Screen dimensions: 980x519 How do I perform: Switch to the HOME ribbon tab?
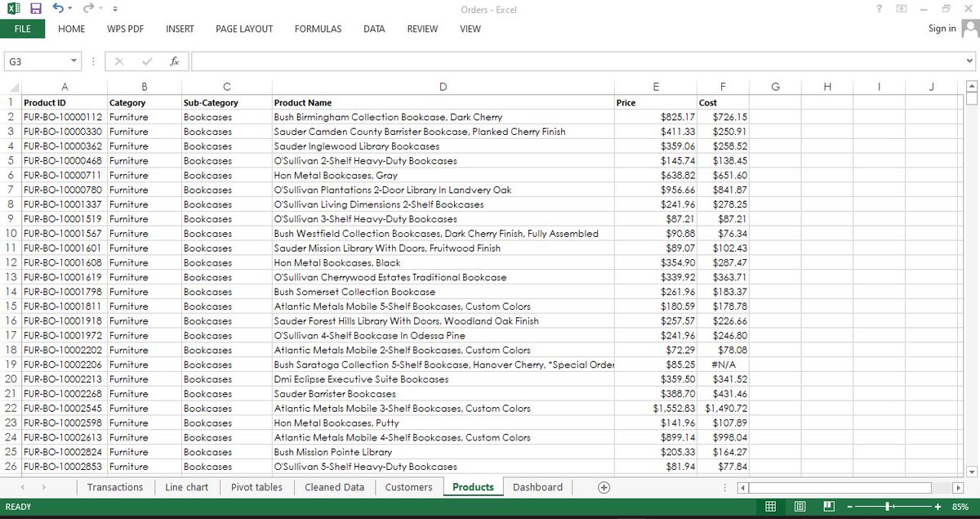(72, 29)
